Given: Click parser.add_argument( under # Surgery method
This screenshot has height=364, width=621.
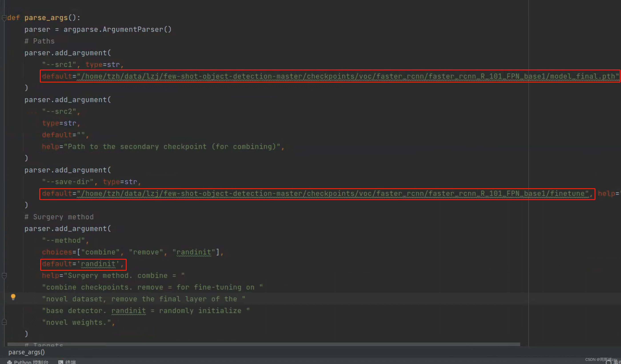Looking at the screenshot, I should (x=68, y=229).
